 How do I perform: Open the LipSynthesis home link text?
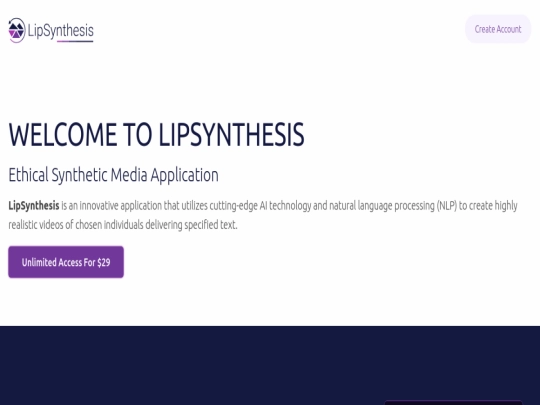click(x=61, y=30)
